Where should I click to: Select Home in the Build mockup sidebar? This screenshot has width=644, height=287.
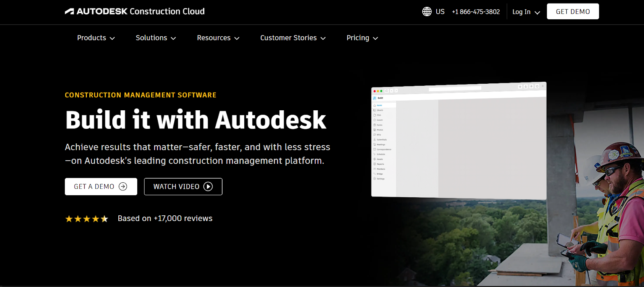(x=384, y=105)
